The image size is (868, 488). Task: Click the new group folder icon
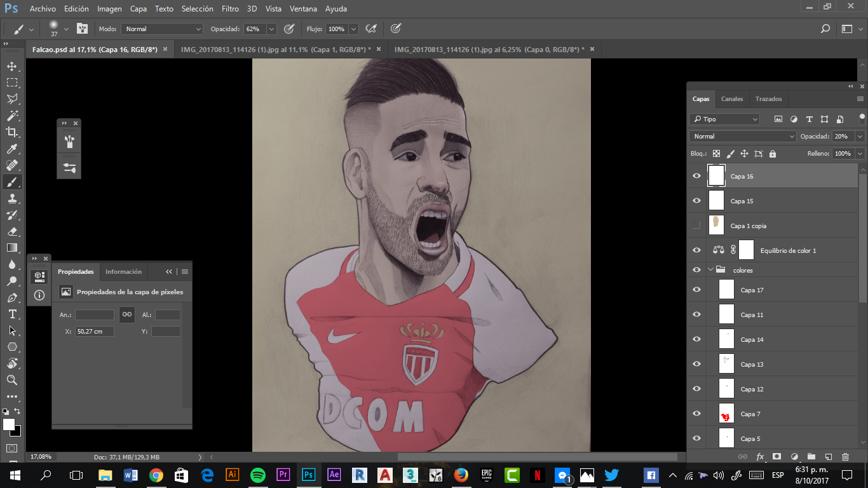(x=811, y=456)
